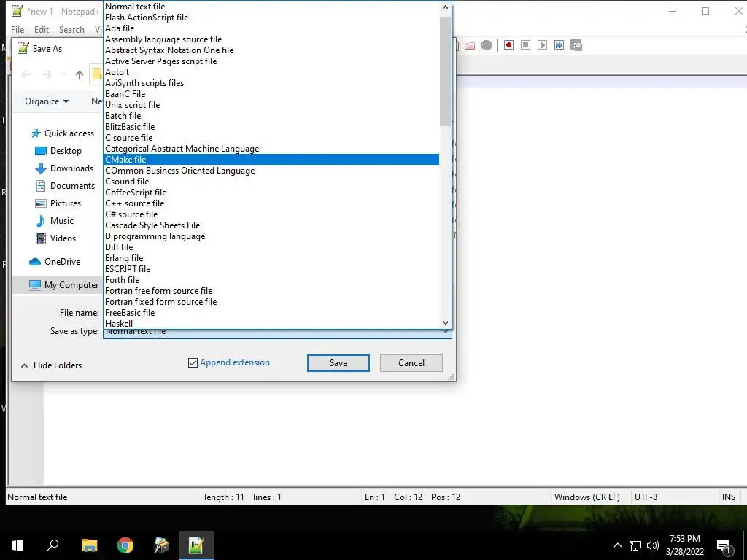Select OneDrive in the sidebar
Viewport: 747px width, 560px height.
point(55,262)
